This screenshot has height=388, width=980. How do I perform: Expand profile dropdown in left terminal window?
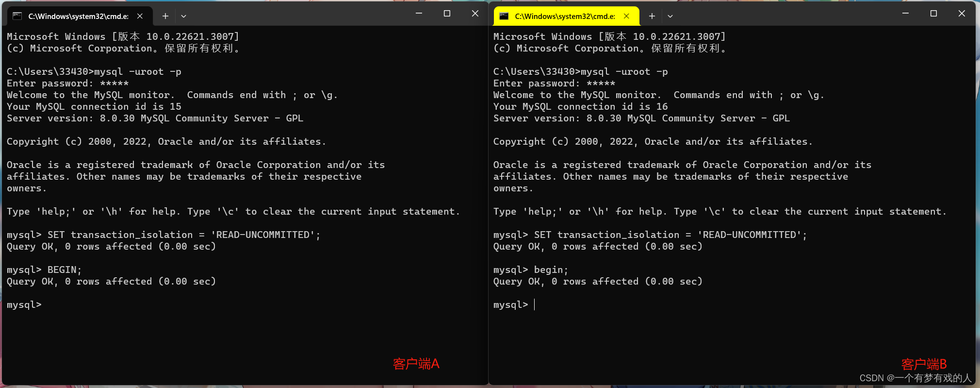(x=184, y=16)
